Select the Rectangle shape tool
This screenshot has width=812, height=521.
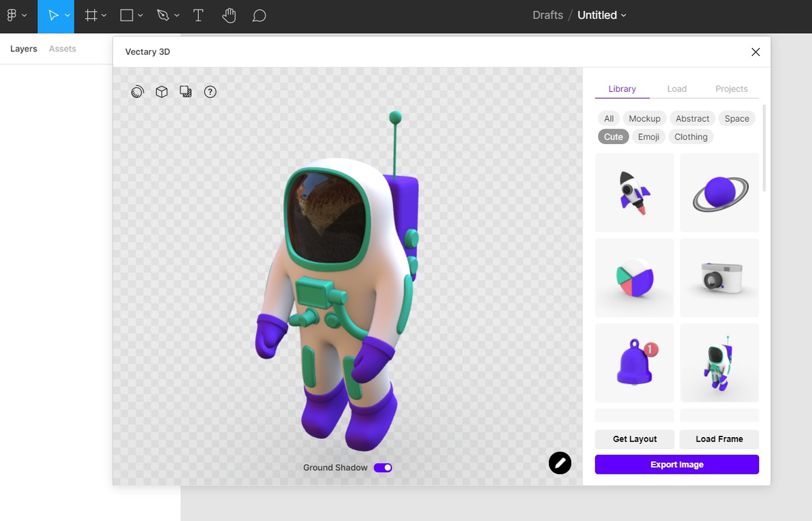(127, 15)
